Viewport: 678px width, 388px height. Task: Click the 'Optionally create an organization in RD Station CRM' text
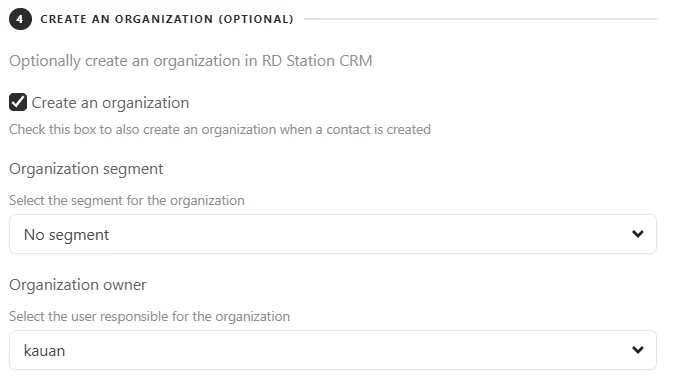(x=191, y=61)
